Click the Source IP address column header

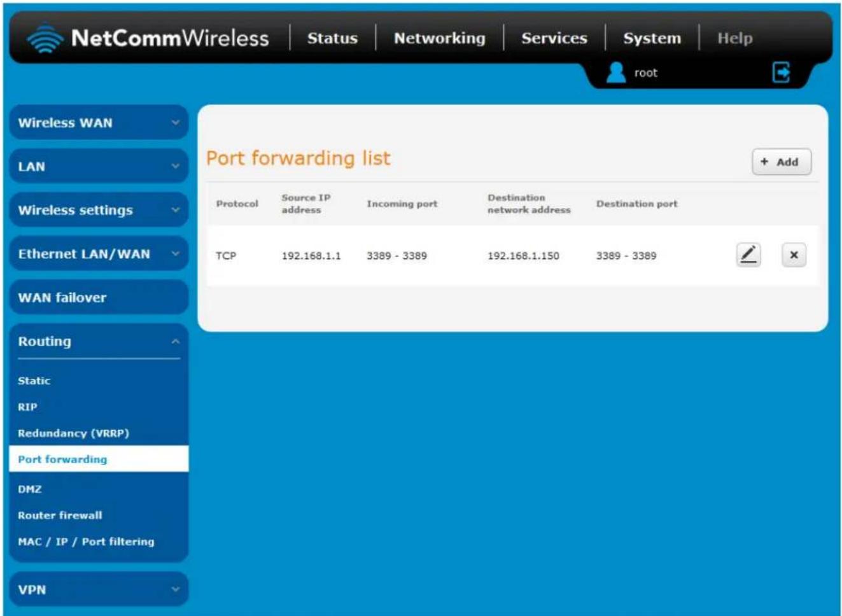coord(306,204)
